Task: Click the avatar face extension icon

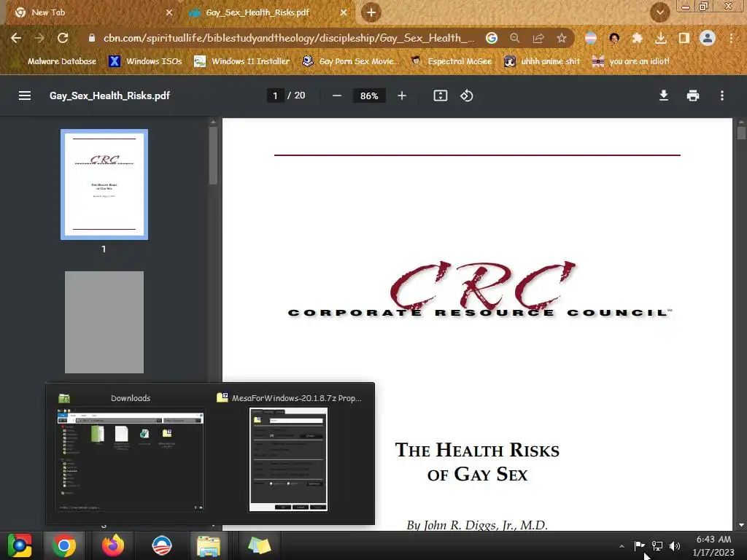Action: click(614, 38)
